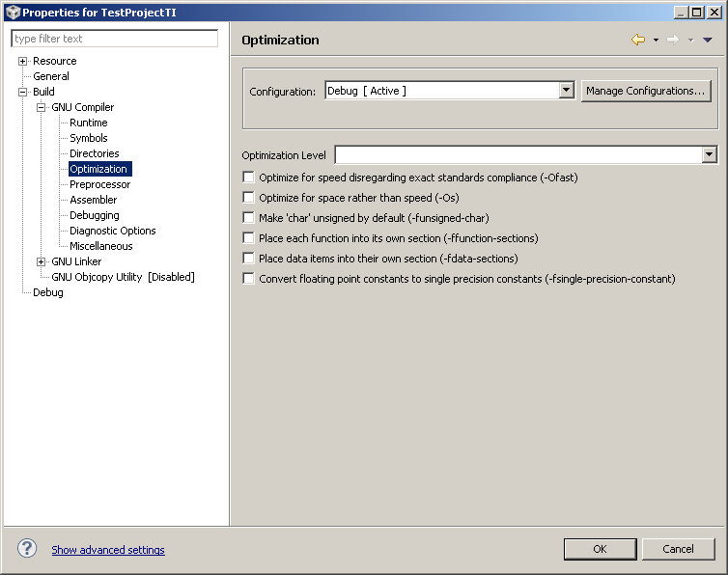Open the back history dropdown arrow
This screenshot has width=728, height=575.
[656, 41]
